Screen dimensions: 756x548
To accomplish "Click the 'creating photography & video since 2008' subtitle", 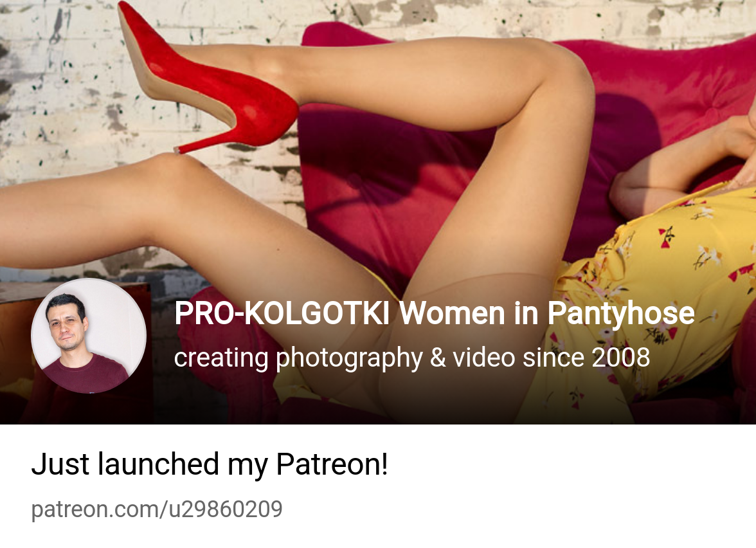I will [412, 358].
